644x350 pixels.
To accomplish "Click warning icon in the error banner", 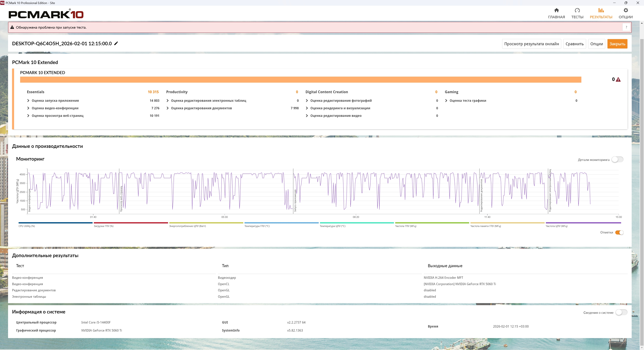I will pyautogui.click(x=12, y=27).
